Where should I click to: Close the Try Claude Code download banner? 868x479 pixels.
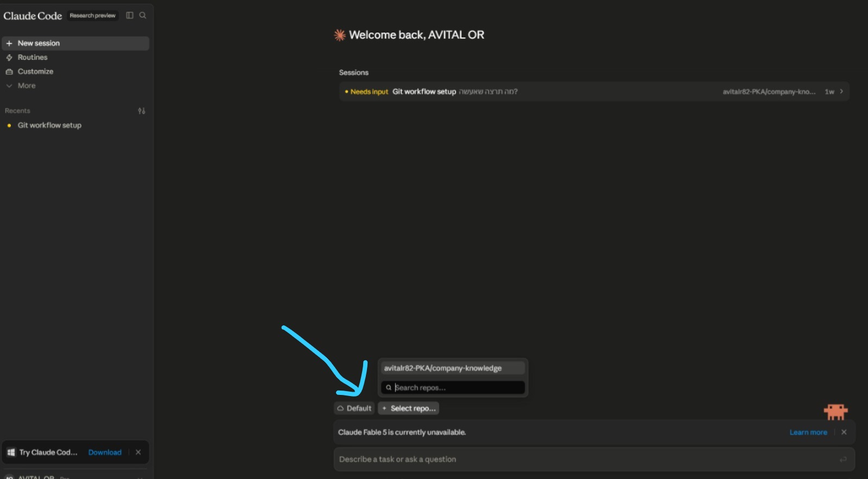pos(138,452)
